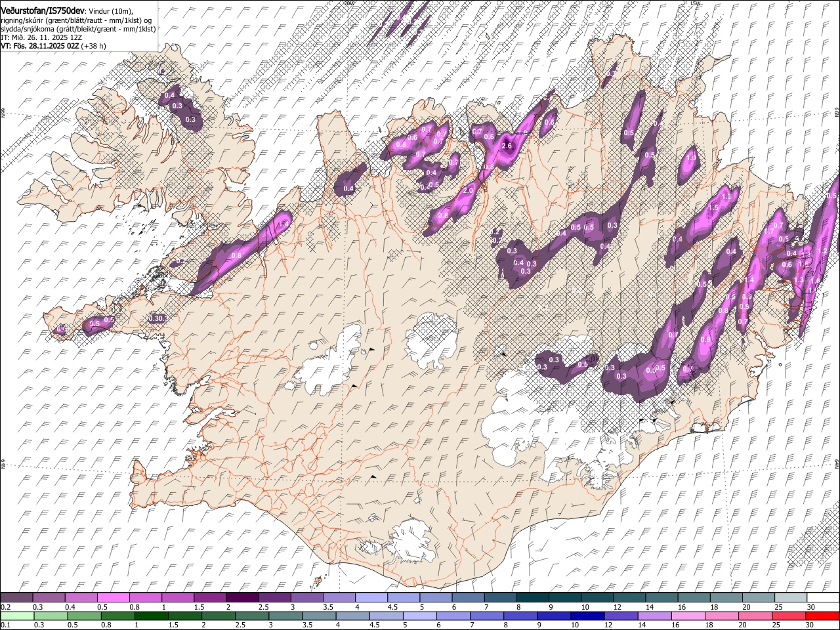Click the bottom-row legend swatch between 25 and 30

coord(787,616)
